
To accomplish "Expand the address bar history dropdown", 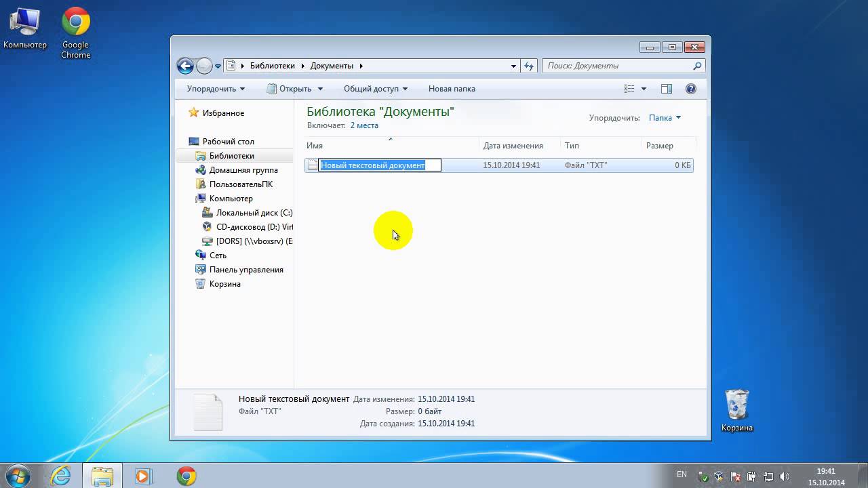I will coord(513,66).
